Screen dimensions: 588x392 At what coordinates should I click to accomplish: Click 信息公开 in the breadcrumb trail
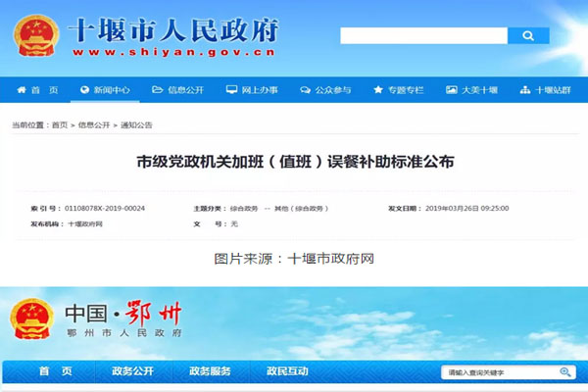(94, 124)
